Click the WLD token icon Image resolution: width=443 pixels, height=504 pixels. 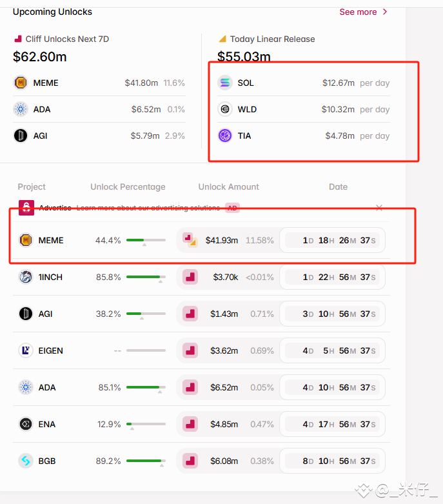[x=225, y=109]
